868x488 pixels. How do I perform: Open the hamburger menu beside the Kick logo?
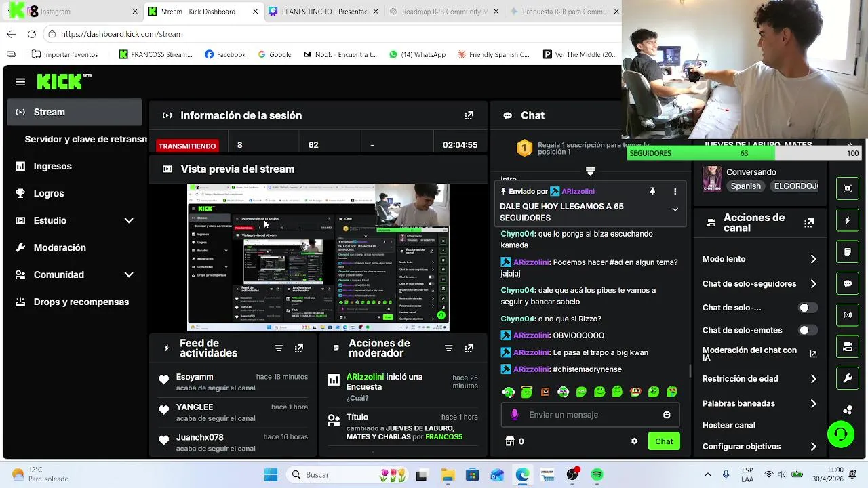[x=20, y=82]
